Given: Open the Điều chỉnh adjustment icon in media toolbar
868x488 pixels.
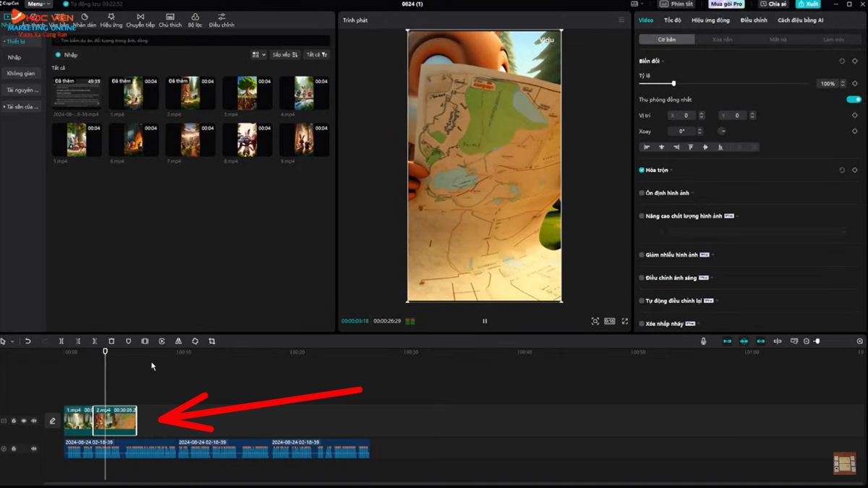Looking at the screenshot, I should [221, 20].
